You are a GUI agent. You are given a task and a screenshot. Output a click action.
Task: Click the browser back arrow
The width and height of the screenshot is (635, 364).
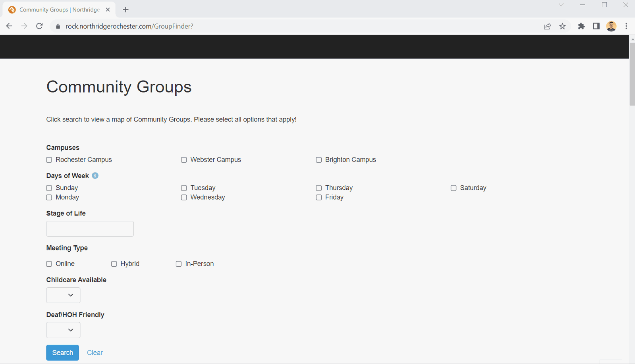coord(9,26)
